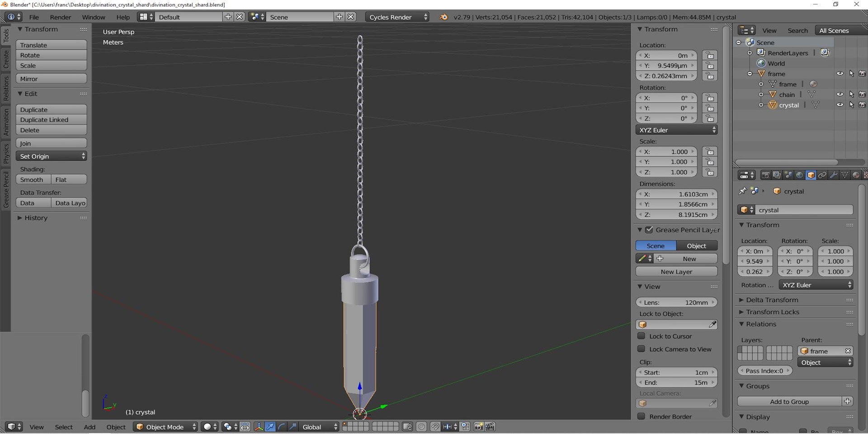Enable the Lock to Cursor checkbox

pos(641,336)
